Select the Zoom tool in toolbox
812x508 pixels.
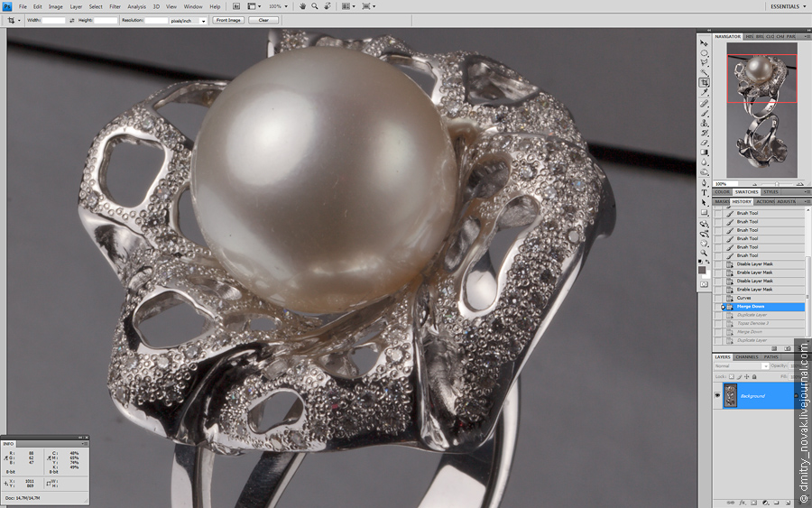pyautogui.click(x=704, y=254)
